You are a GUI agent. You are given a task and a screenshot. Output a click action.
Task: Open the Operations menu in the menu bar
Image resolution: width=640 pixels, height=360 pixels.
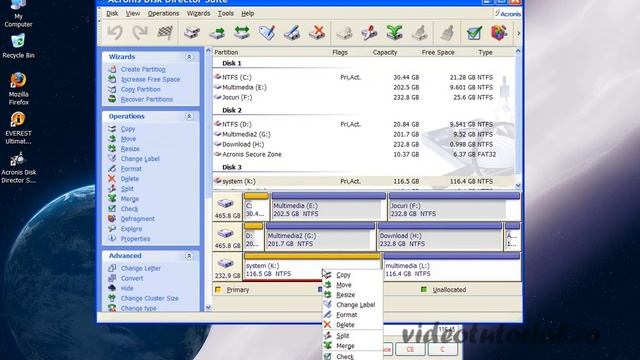163,13
